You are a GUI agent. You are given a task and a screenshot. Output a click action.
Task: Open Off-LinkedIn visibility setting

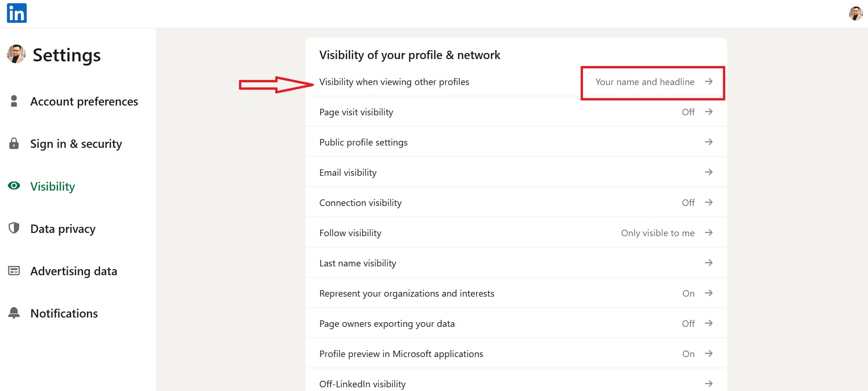tap(516, 380)
